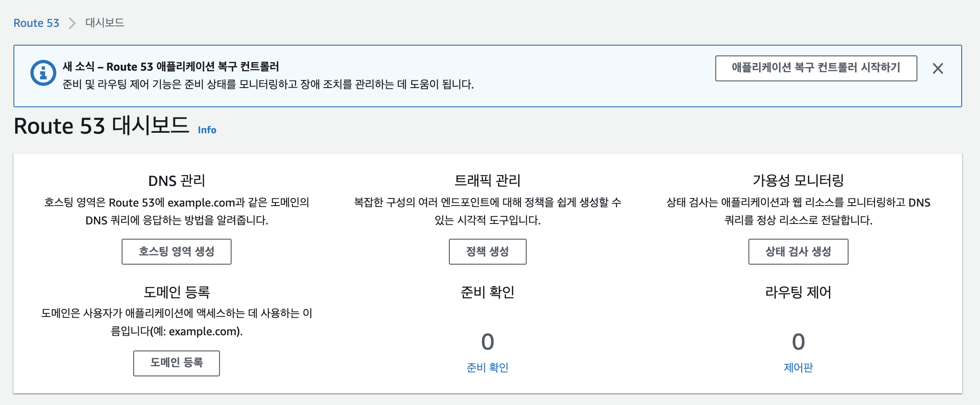The height and width of the screenshot is (405, 980).
Task: Click the Route 53 대시보드 page title
Action: (x=101, y=126)
